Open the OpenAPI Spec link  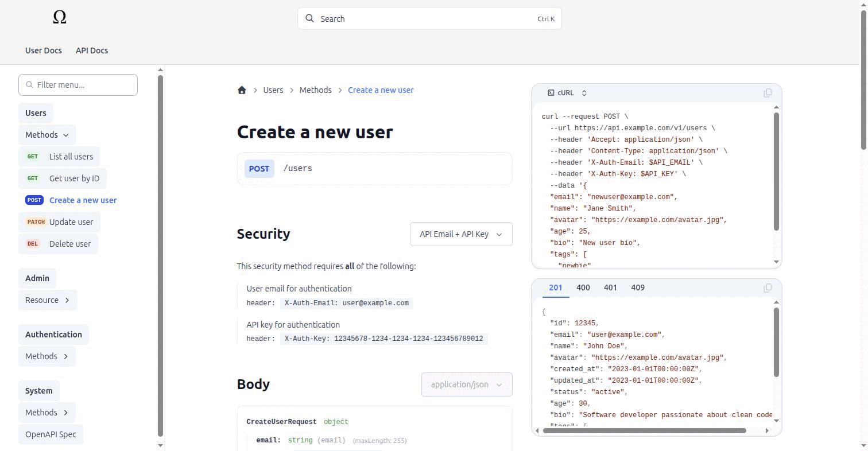click(51, 434)
